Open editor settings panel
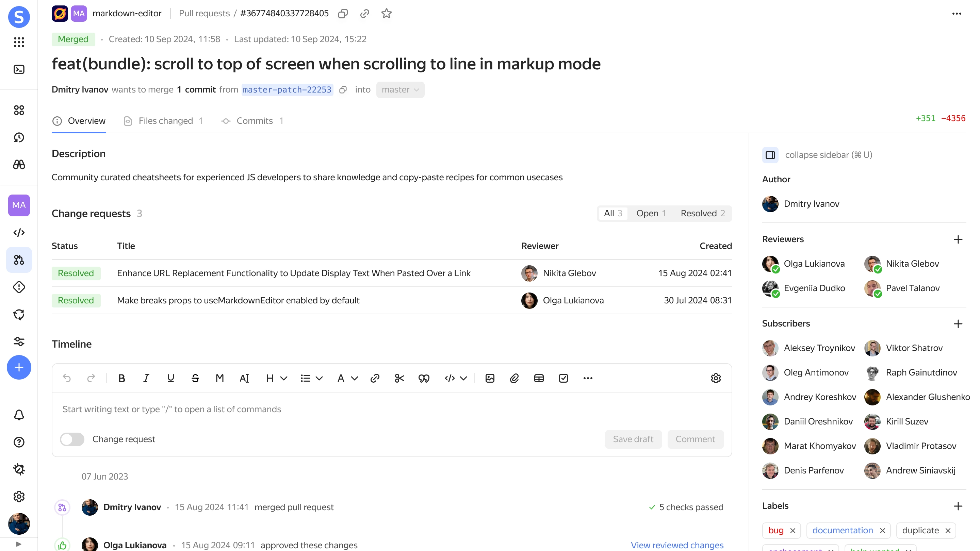Image resolution: width=980 pixels, height=551 pixels. click(716, 378)
